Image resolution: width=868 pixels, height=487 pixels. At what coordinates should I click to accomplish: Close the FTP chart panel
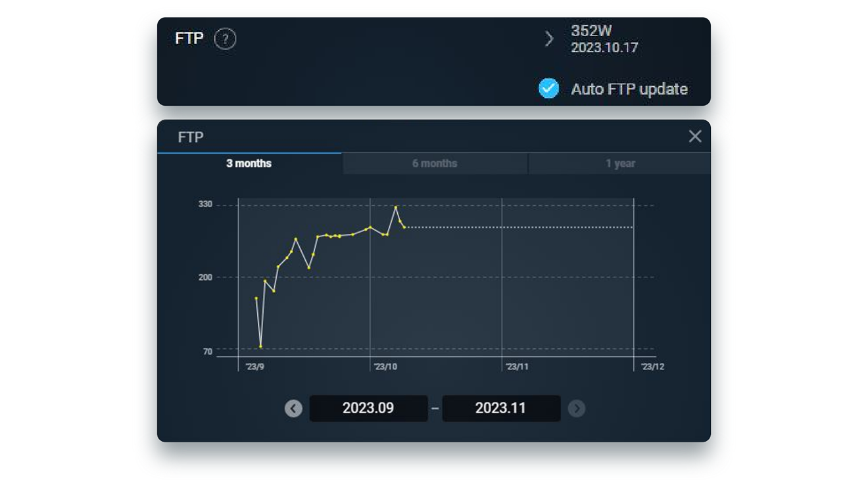[695, 136]
